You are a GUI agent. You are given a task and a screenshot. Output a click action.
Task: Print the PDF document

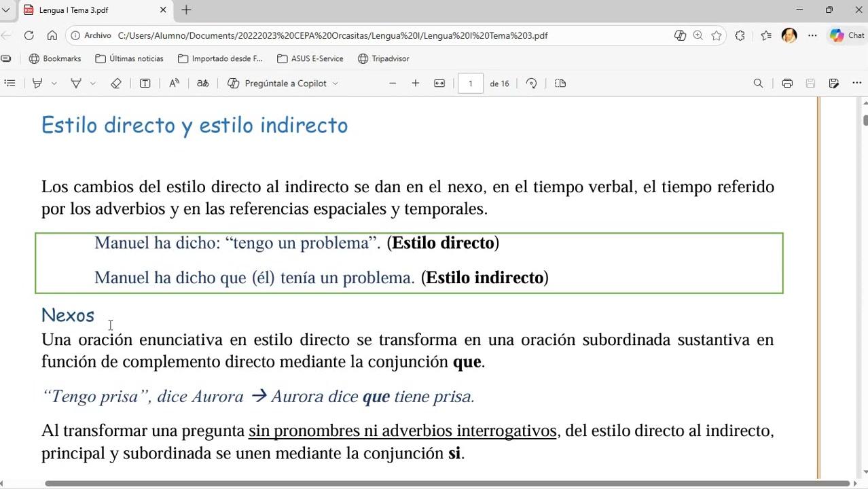pos(787,83)
